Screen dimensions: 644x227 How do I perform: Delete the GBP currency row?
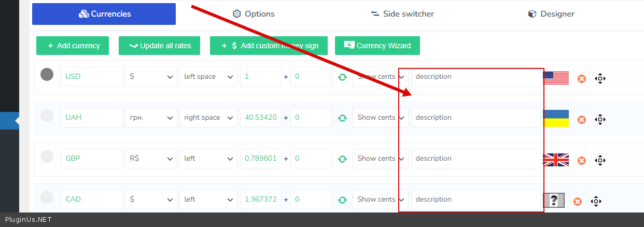click(582, 161)
